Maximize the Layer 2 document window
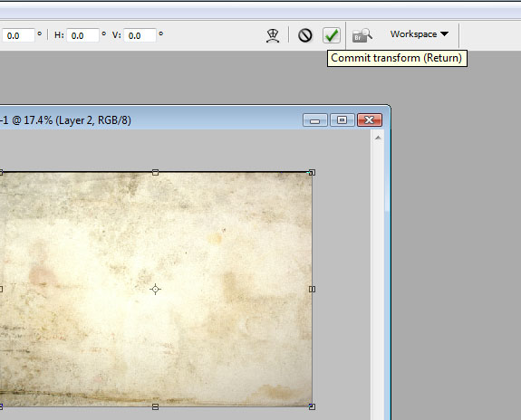Viewport: 521px width, 420px height. [342, 119]
